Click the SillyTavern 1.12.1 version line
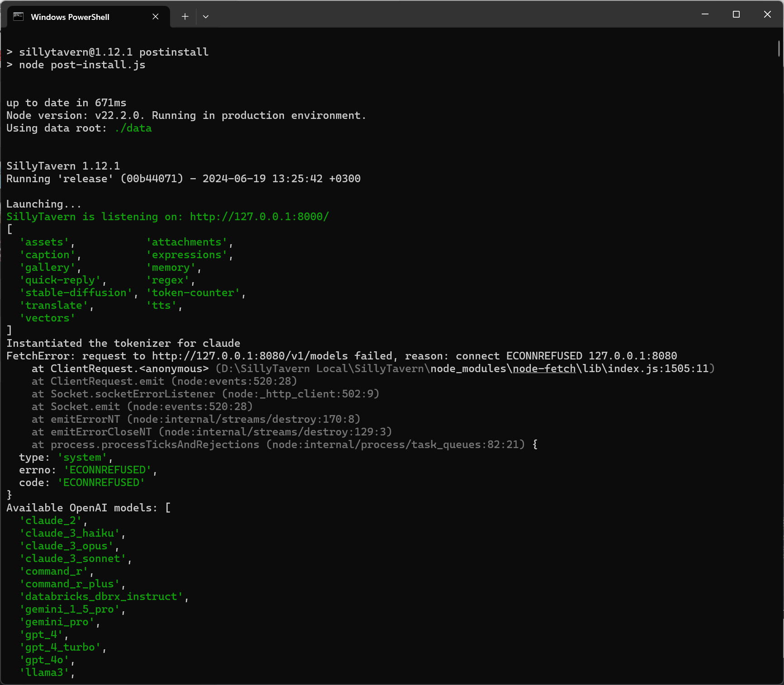Image resolution: width=784 pixels, height=685 pixels. 63,166
